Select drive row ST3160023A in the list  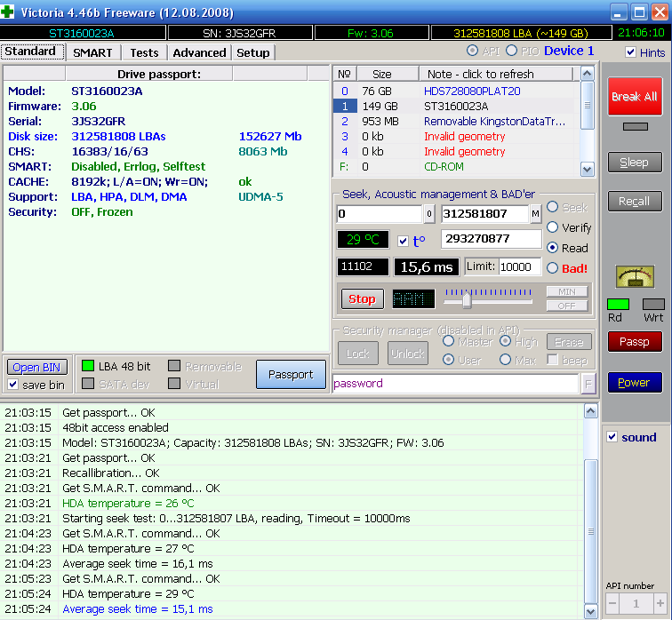coord(457,106)
